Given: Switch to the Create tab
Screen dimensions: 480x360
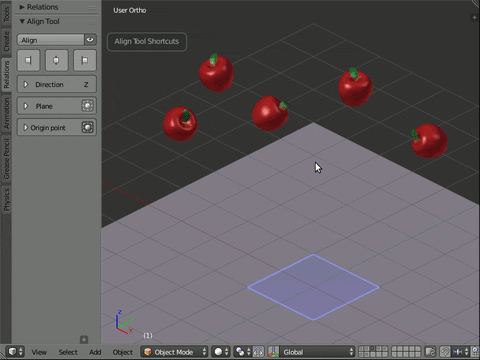Looking at the screenshot, I should point(6,42).
